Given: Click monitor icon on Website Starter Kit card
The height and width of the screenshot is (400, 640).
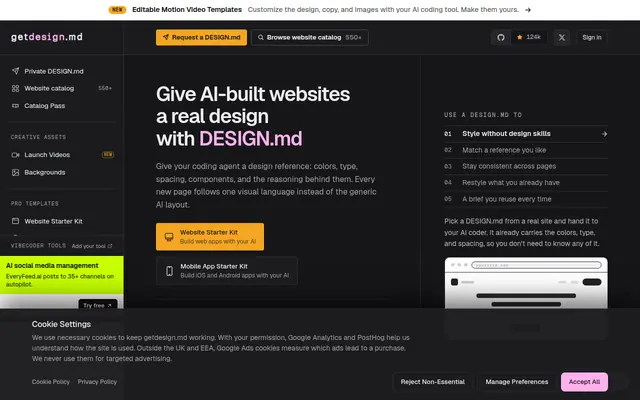Looking at the screenshot, I should [x=169, y=237].
